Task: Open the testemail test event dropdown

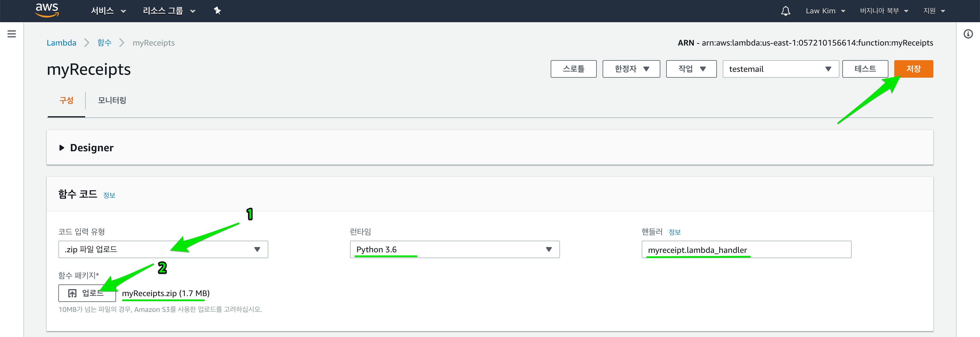Action: [x=780, y=69]
